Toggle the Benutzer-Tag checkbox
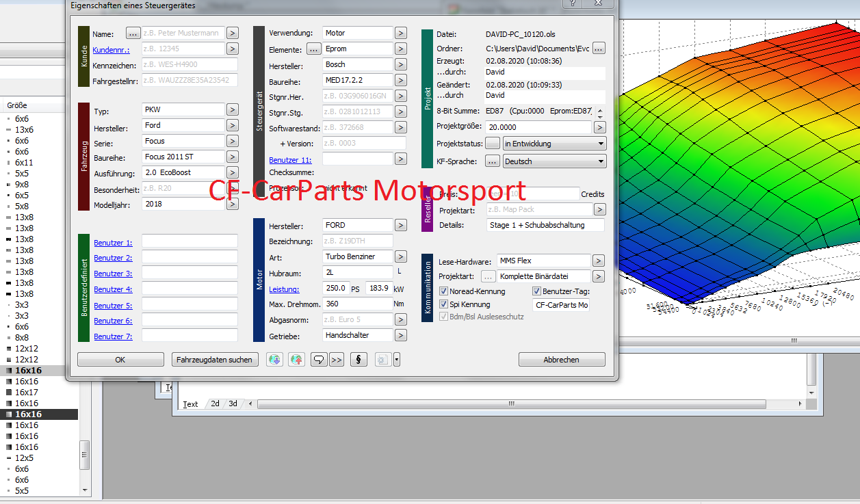The width and height of the screenshot is (860, 504). 537,291
